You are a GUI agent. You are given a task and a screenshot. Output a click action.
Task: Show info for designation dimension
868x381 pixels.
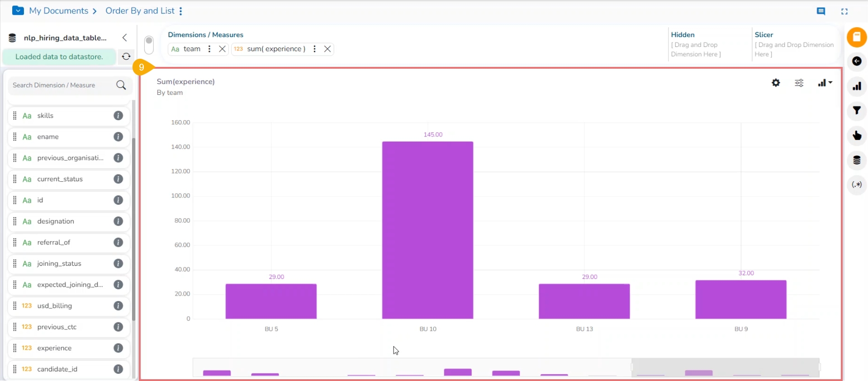119,221
